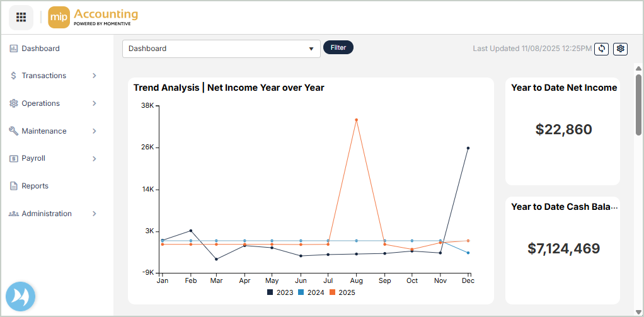Toggle the 2025 series in chart legend
The height and width of the screenshot is (317, 644).
click(x=342, y=292)
